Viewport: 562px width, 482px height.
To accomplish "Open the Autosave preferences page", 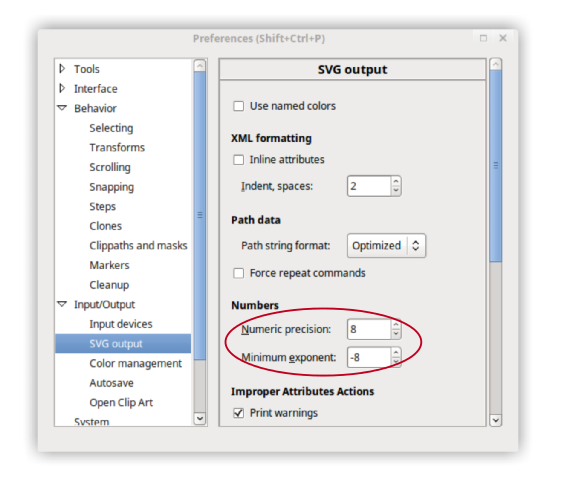I will [x=111, y=383].
